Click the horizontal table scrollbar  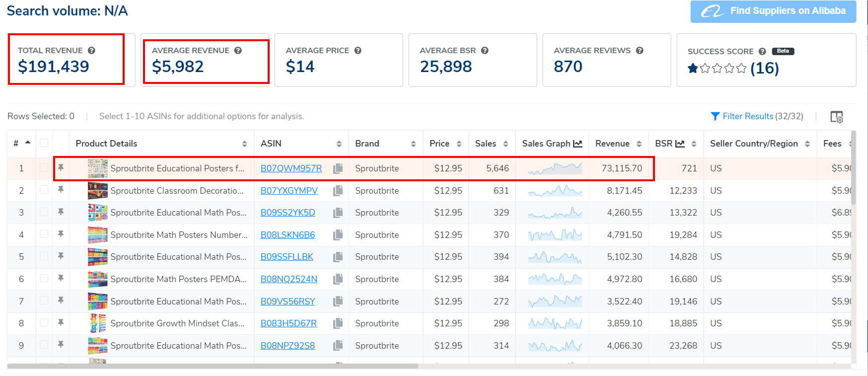(213, 367)
